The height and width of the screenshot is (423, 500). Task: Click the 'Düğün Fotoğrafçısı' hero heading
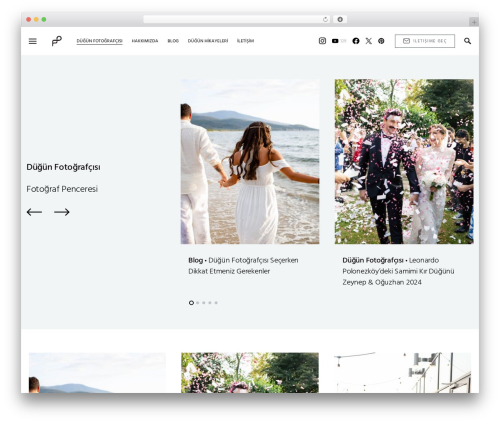coord(63,167)
